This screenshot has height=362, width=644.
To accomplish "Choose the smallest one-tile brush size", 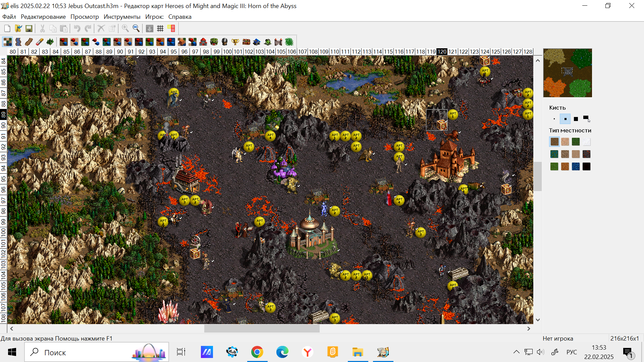I will click(554, 119).
